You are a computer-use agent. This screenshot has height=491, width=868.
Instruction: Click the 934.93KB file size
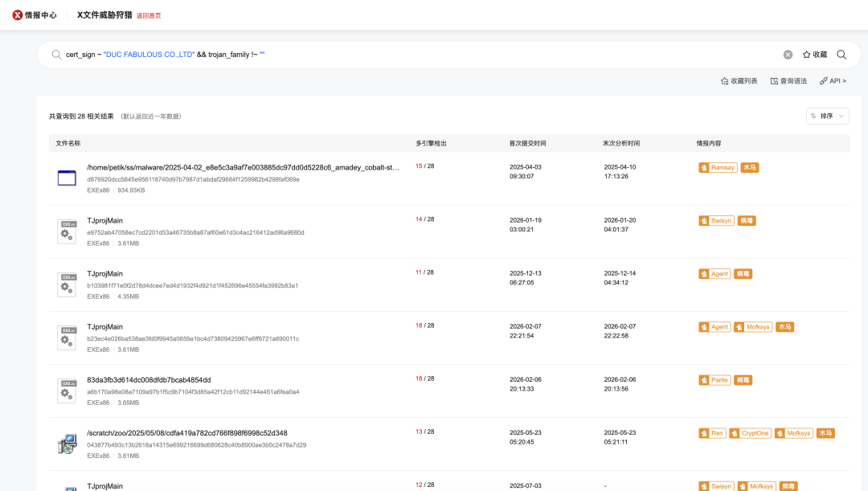131,190
